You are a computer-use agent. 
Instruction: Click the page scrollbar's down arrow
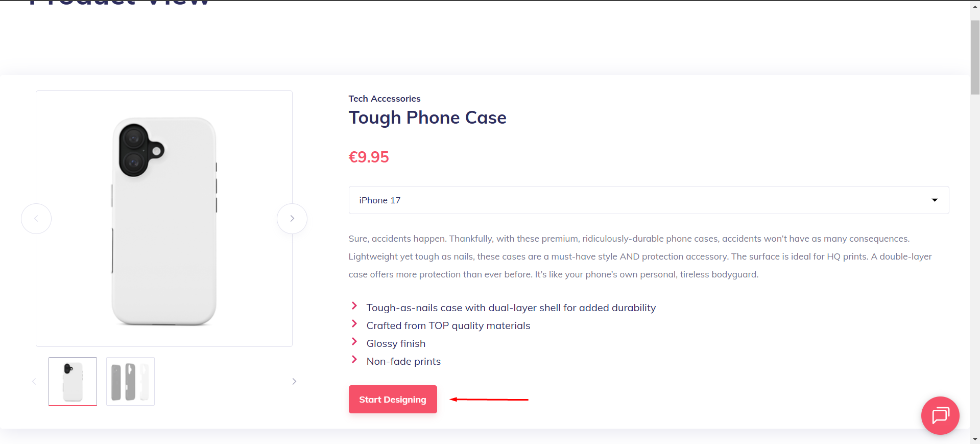[x=975, y=439]
